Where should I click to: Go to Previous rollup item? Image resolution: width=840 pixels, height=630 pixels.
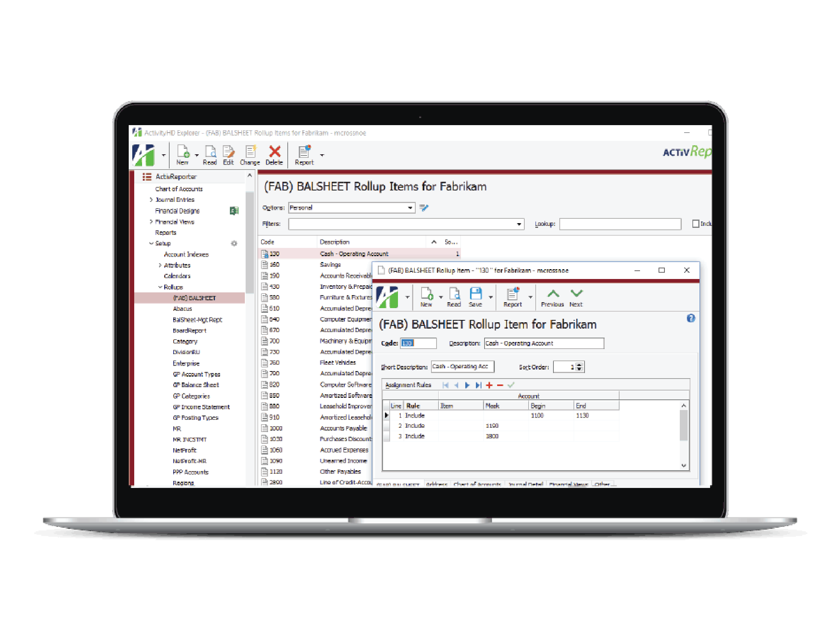[x=553, y=297]
